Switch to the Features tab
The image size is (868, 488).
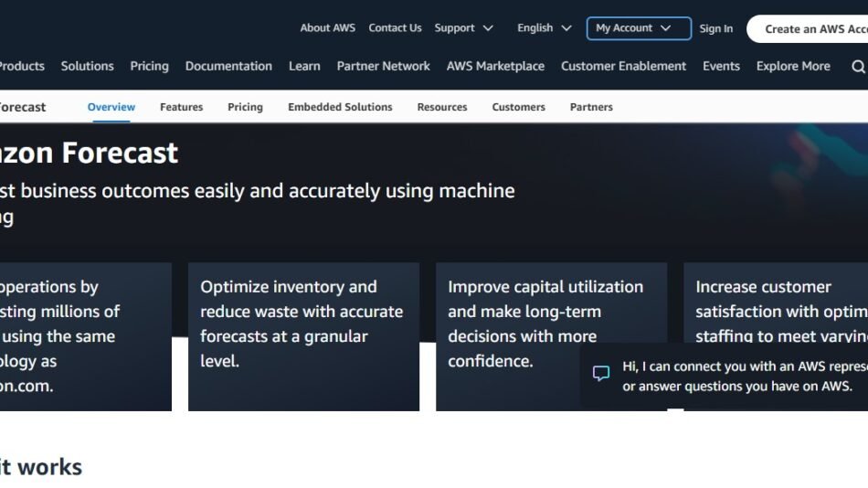(x=182, y=107)
